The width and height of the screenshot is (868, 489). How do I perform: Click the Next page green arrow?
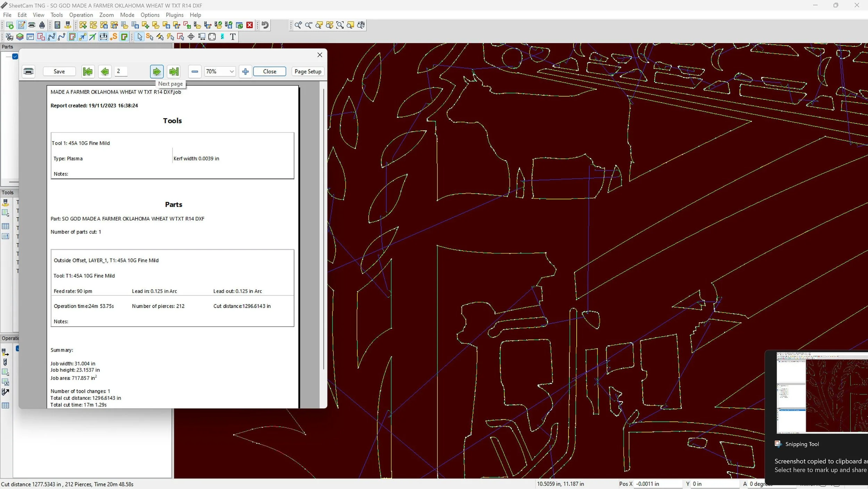pyautogui.click(x=157, y=72)
